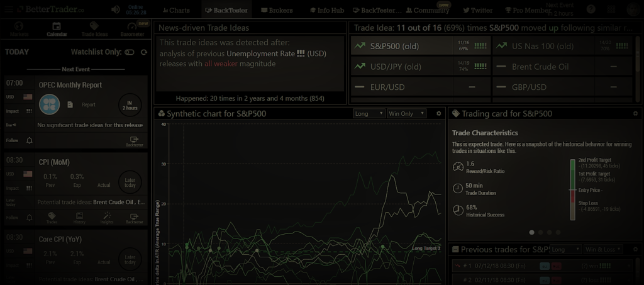Toggle the Watchlist Only switch

point(130,52)
